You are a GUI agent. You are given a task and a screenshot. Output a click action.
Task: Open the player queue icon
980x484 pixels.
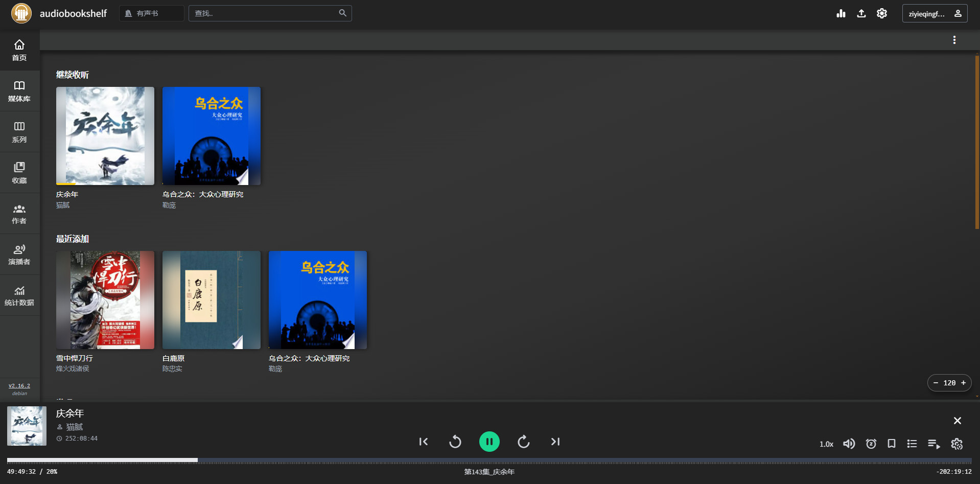click(934, 444)
